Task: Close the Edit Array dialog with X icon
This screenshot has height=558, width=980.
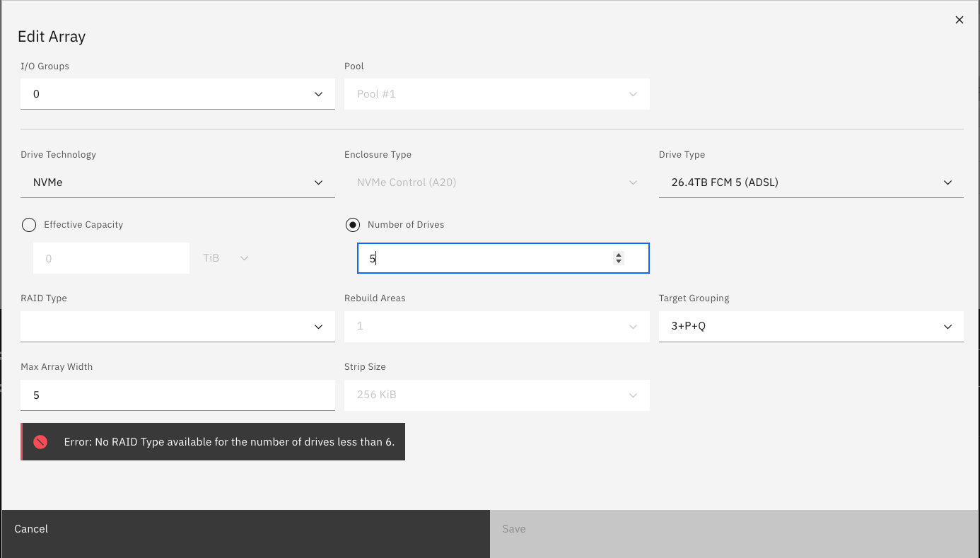Action: (x=959, y=20)
